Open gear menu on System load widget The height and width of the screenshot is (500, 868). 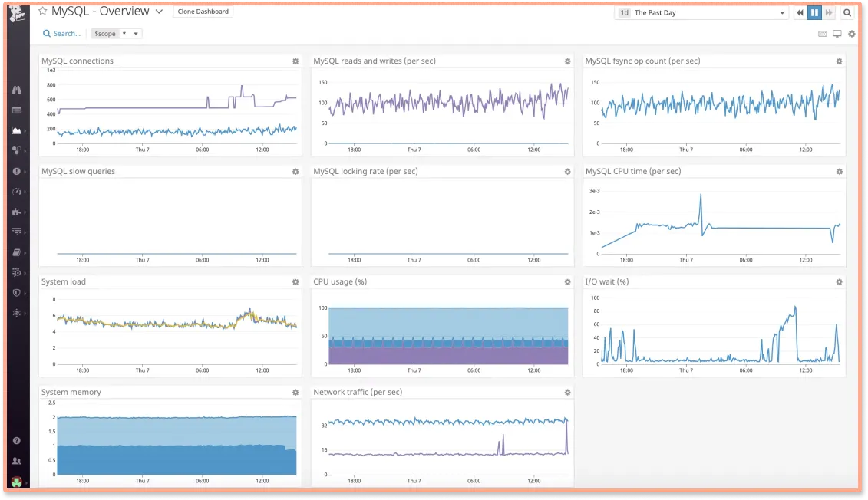click(x=295, y=282)
